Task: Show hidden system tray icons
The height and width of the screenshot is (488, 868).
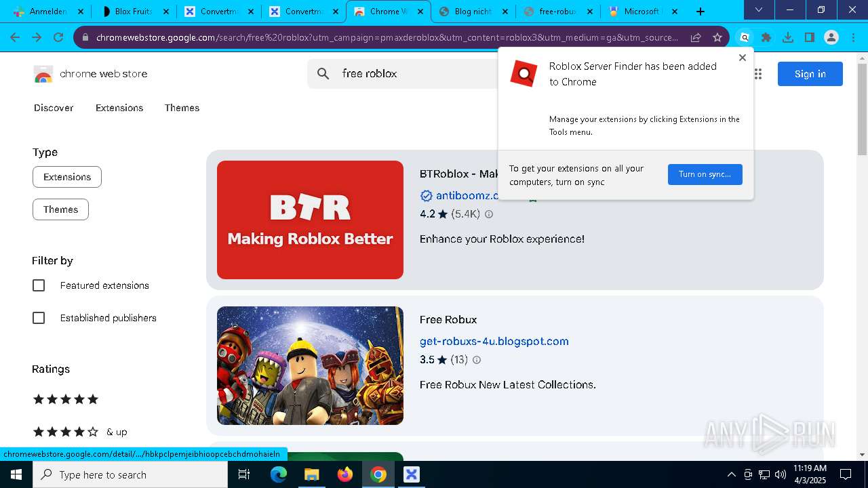Action: (x=731, y=474)
